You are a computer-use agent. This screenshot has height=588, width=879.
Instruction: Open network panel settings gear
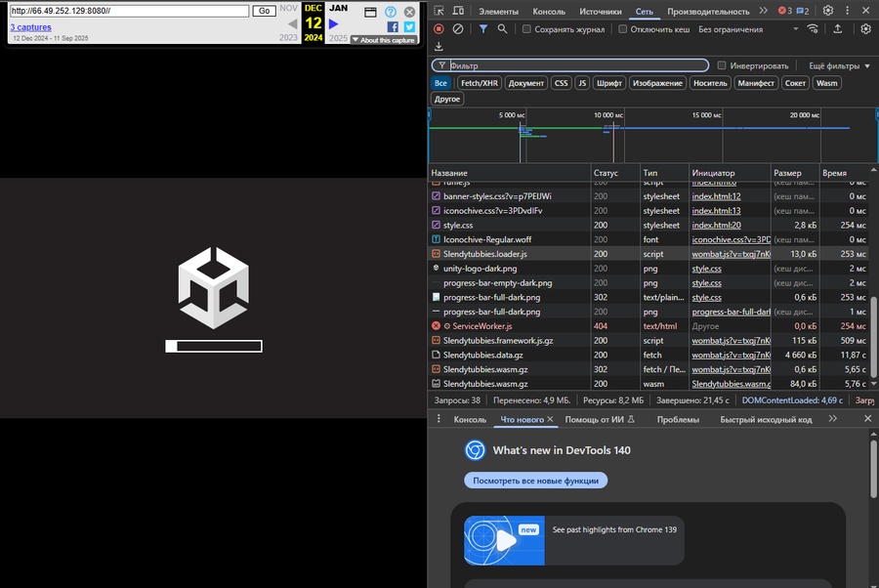865,28
